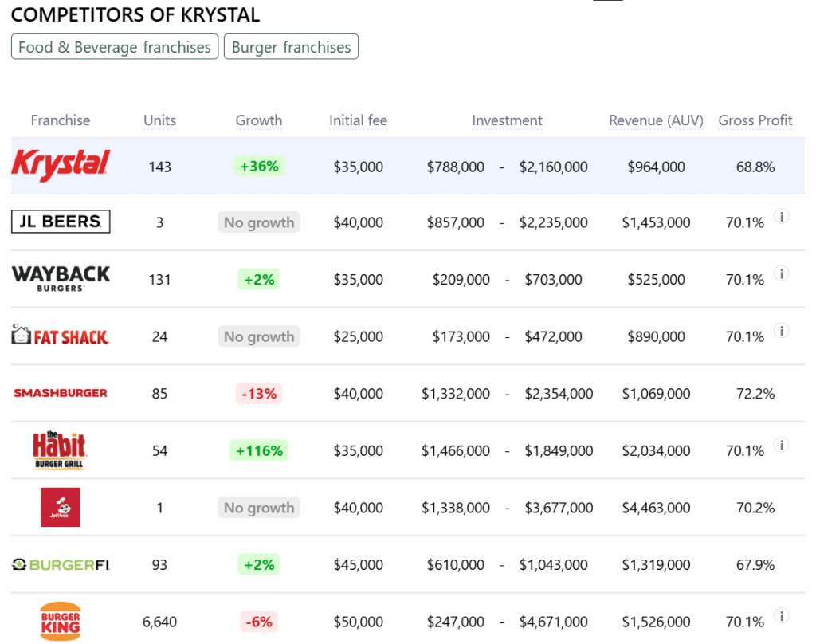816x644 pixels.
Task: Select Wayback Burgers +2% growth badge
Action: (259, 280)
